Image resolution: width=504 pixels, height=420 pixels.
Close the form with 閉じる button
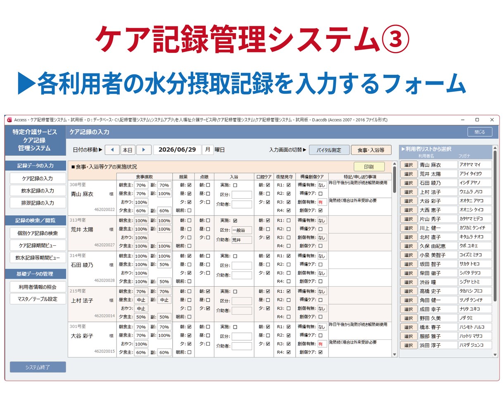coord(480,132)
